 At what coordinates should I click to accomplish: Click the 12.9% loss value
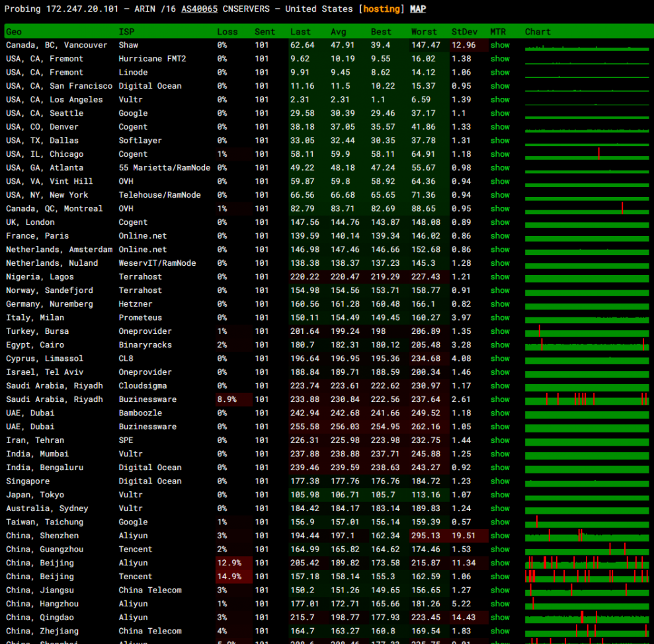[x=229, y=563]
